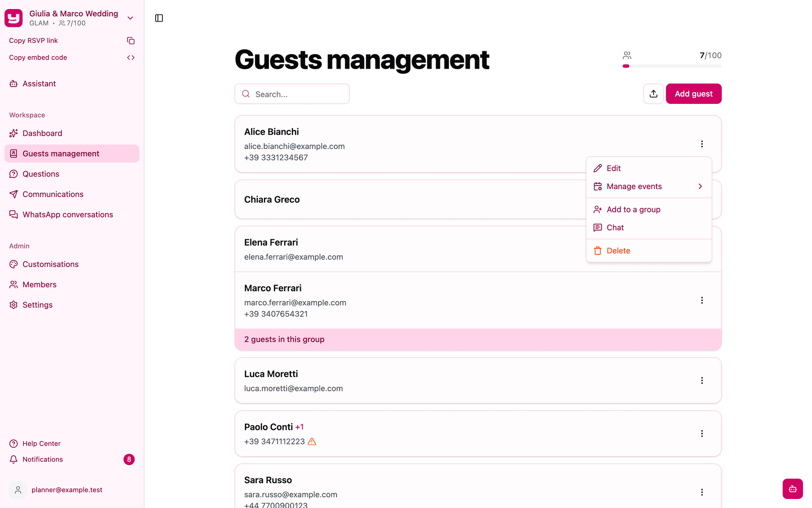Click the Chiara Greco guest name
This screenshot has width=812, height=508.
[272, 200]
